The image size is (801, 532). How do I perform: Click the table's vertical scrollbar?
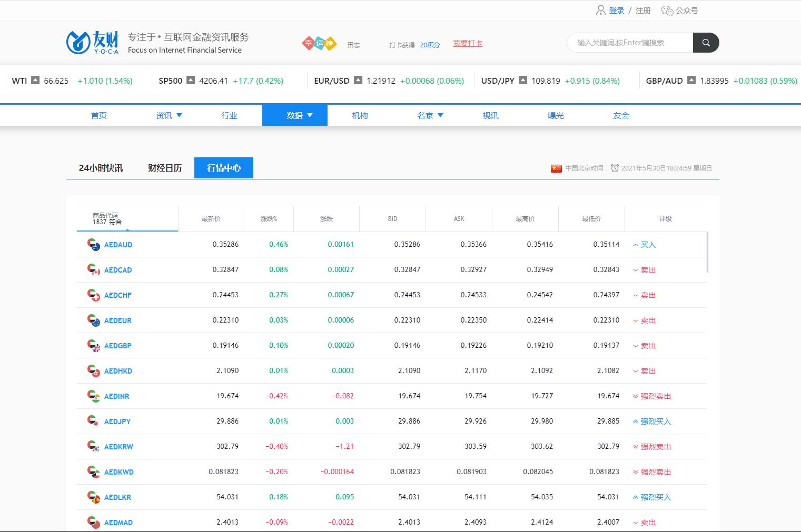(x=707, y=253)
